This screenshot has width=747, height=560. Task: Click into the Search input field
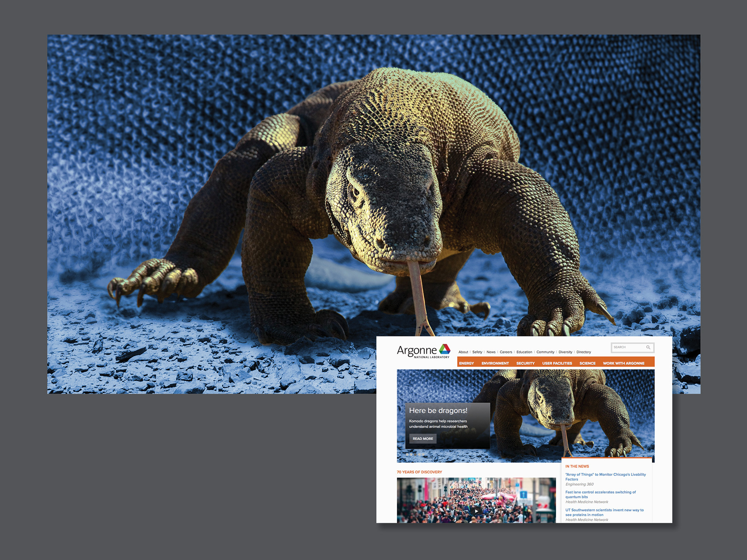coord(627,347)
